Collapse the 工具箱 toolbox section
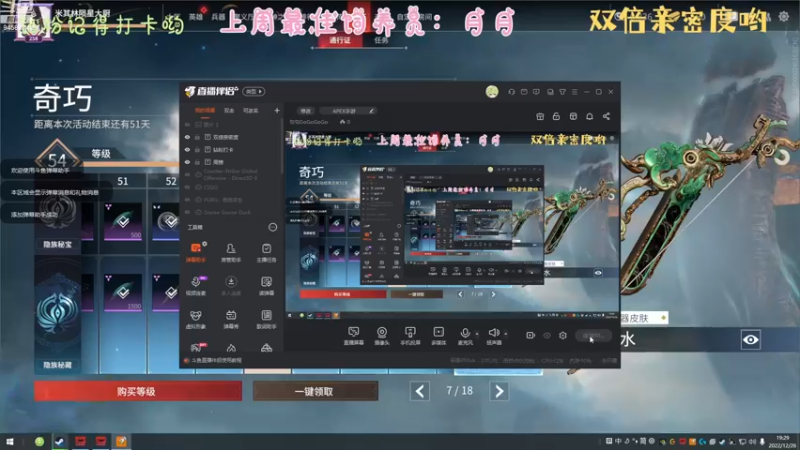Viewport: 800px width, 450px height. tap(272, 227)
